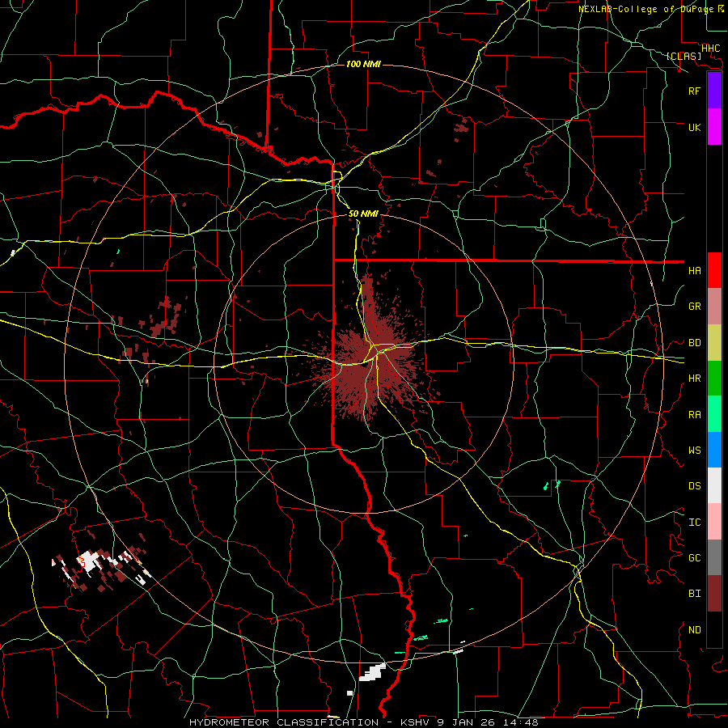Click the HA legend label

point(694,271)
